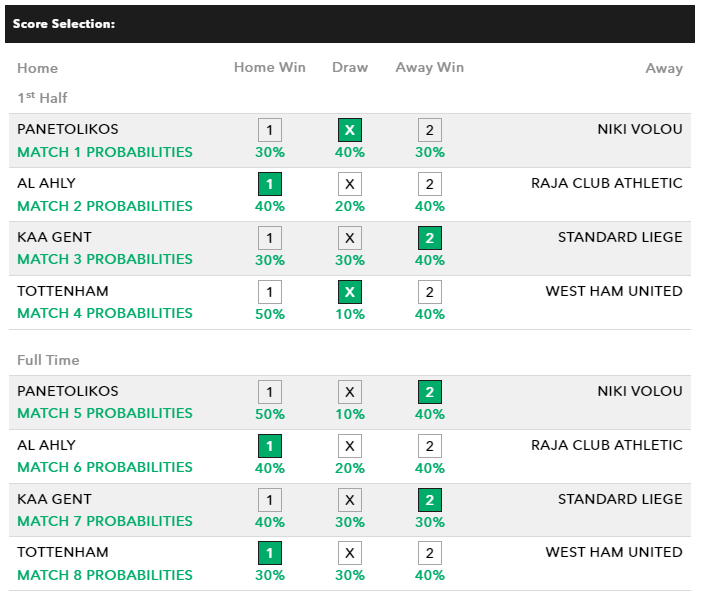The width and height of the screenshot is (701, 594).
Task: Select Home Win for Panetolikos Full Time
Action: point(269,392)
